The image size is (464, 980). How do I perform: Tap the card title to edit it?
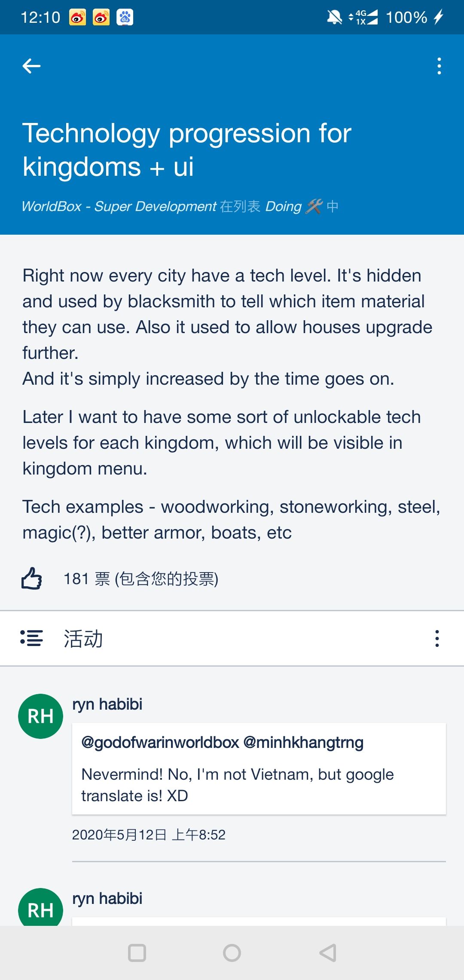coord(186,148)
